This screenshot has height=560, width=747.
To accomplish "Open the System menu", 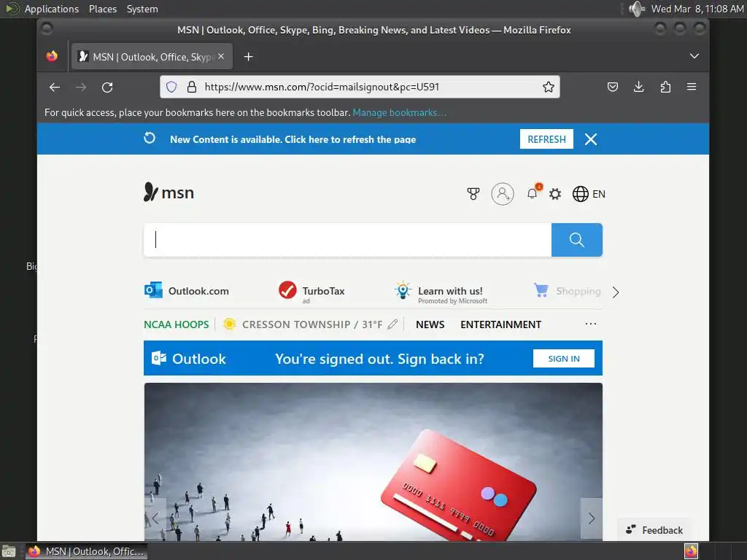I will [142, 9].
